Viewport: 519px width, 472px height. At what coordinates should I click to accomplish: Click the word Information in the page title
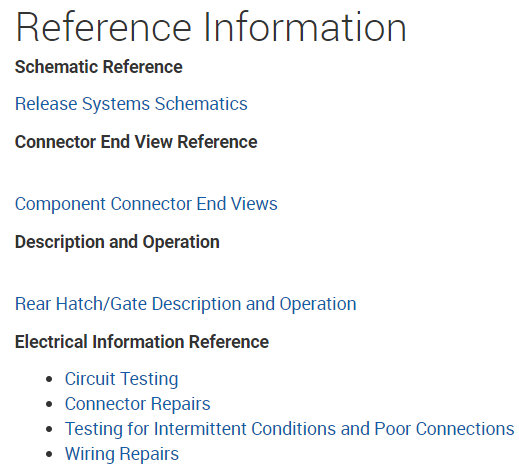pyautogui.click(x=305, y=27)
